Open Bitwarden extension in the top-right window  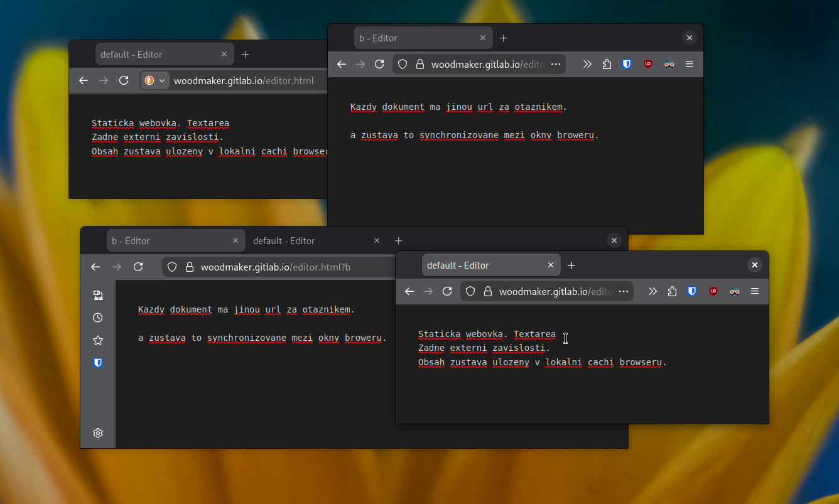pyautogui.click(x=627, y=64)
